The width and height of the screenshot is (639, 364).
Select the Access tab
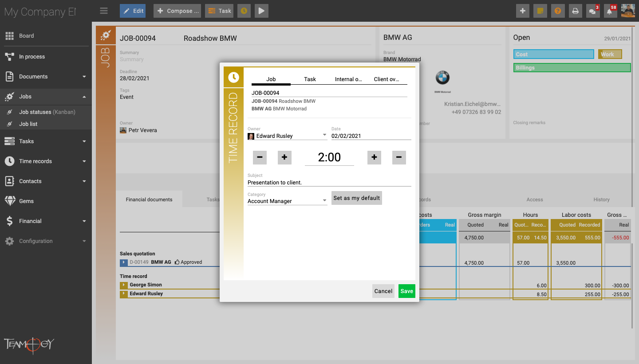(535, 200)
